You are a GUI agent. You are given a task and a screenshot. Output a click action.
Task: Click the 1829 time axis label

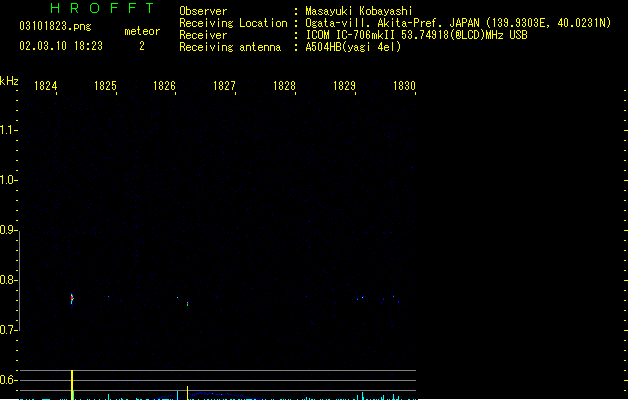(345, 86)
